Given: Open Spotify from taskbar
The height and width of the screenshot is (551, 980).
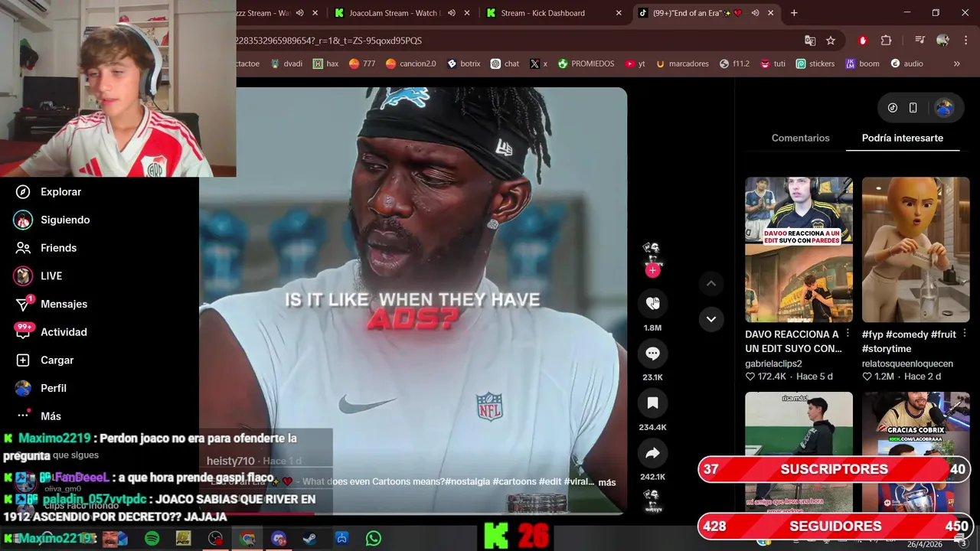Looking at the screenshot, I should (152, 539).
